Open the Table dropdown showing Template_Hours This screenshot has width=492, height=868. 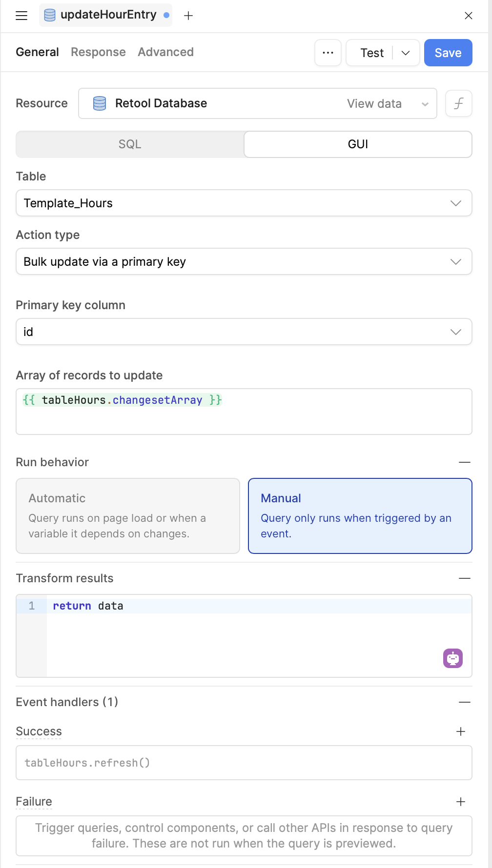(244, 203)
